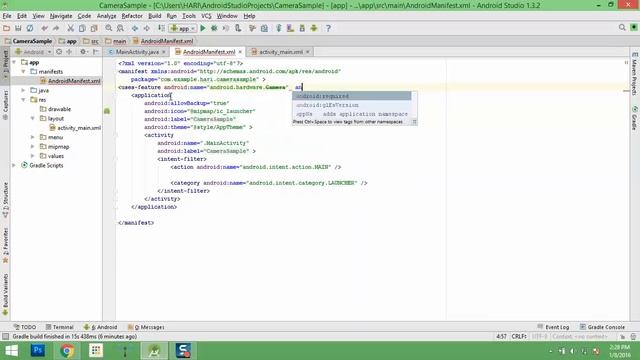The image size is (640, 360).
Task: Expand the mipmap folder node
Action: (x=33, y=147)
